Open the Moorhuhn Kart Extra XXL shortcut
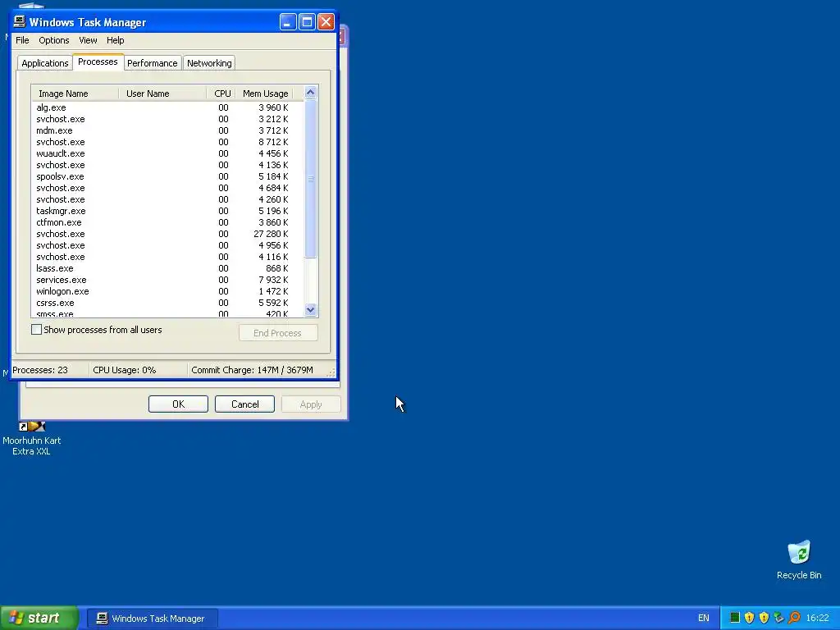The width and height of the screenshot is (840, 630). click(32, 439)
